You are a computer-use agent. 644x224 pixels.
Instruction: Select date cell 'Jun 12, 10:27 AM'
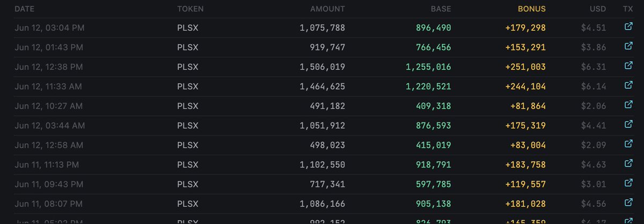48,106
